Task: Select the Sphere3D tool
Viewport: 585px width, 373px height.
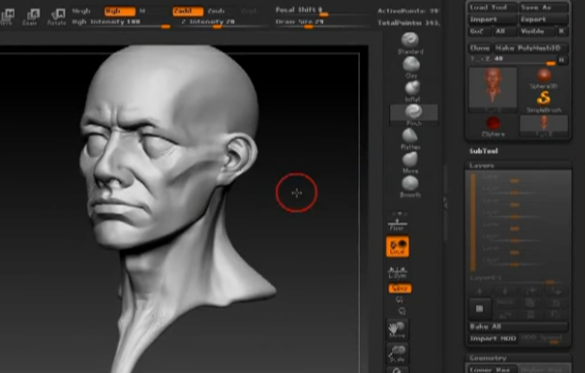Action: tap(544, 78)
